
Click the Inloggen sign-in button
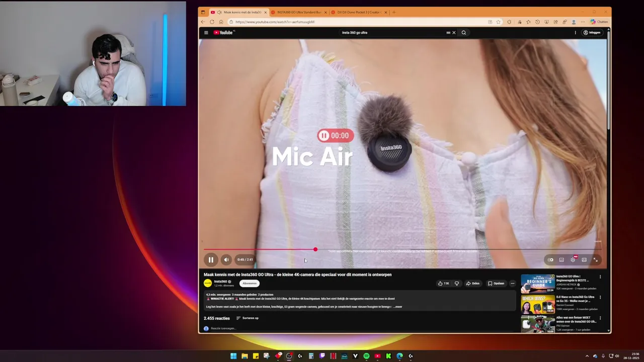[x=592, y=33]
